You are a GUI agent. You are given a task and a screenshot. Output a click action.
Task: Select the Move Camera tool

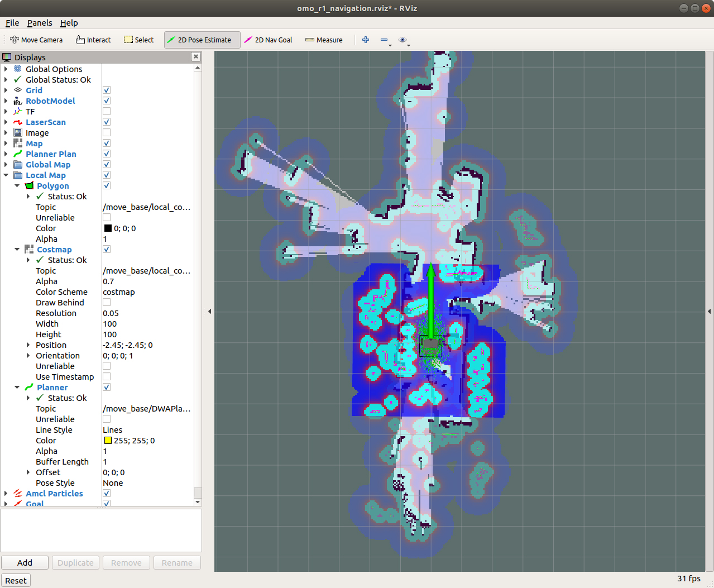pyautogui.click(x=36, y=40)
